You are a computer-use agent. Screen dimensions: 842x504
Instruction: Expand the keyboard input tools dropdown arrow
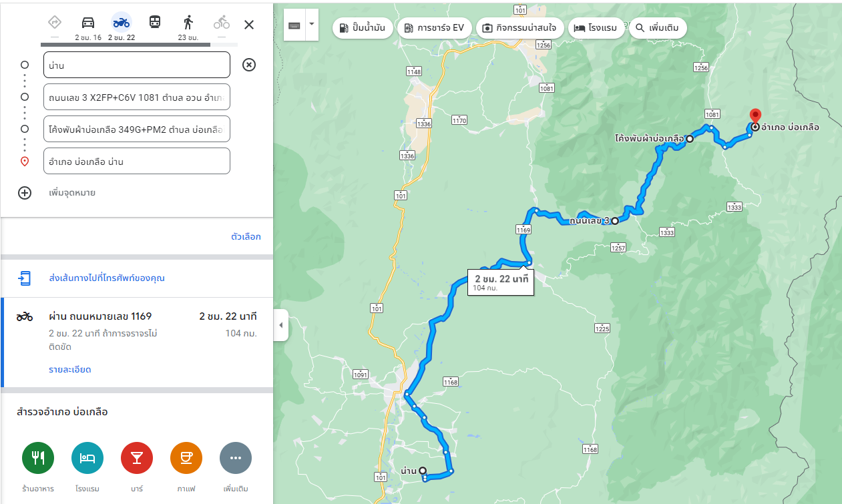coord(312,25)
